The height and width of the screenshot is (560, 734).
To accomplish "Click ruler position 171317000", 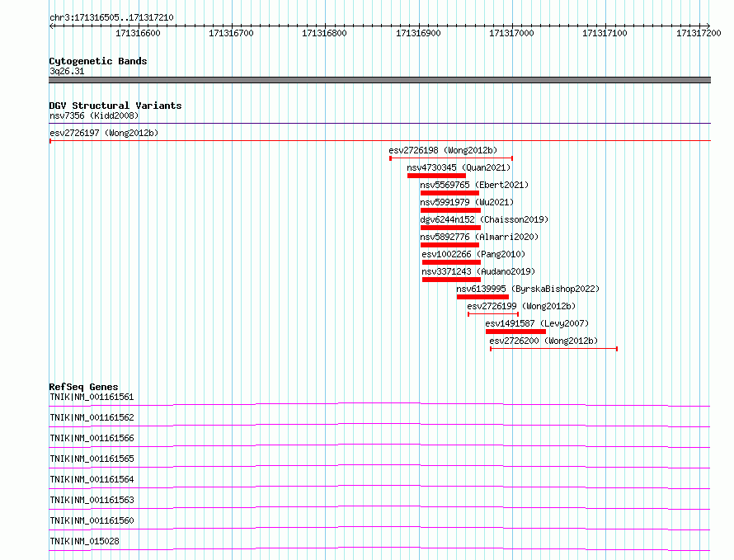I will pyautogui.click(x=511, y=33).
